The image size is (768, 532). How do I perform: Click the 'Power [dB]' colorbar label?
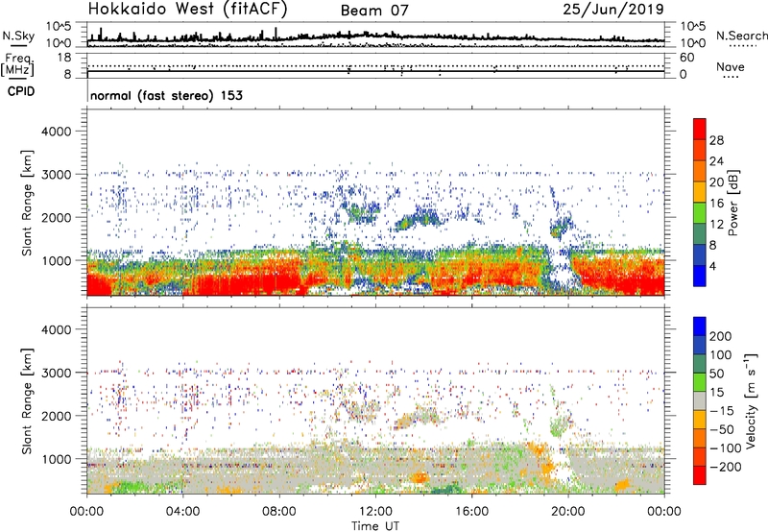point(732,203)
